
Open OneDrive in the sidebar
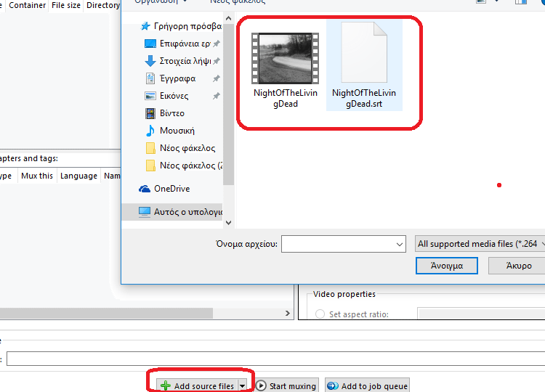pos(164,189)
